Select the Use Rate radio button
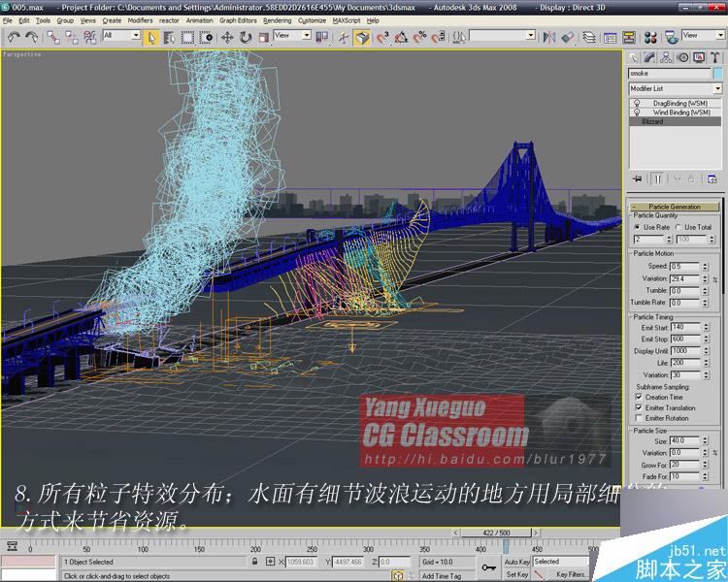 [x=637, y=227]
